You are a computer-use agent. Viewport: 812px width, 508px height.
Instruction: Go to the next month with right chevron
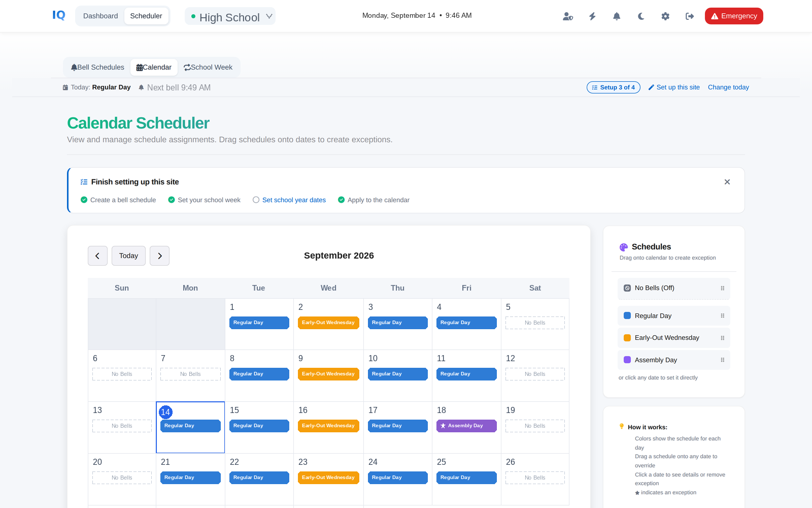(x=160, y=256)
